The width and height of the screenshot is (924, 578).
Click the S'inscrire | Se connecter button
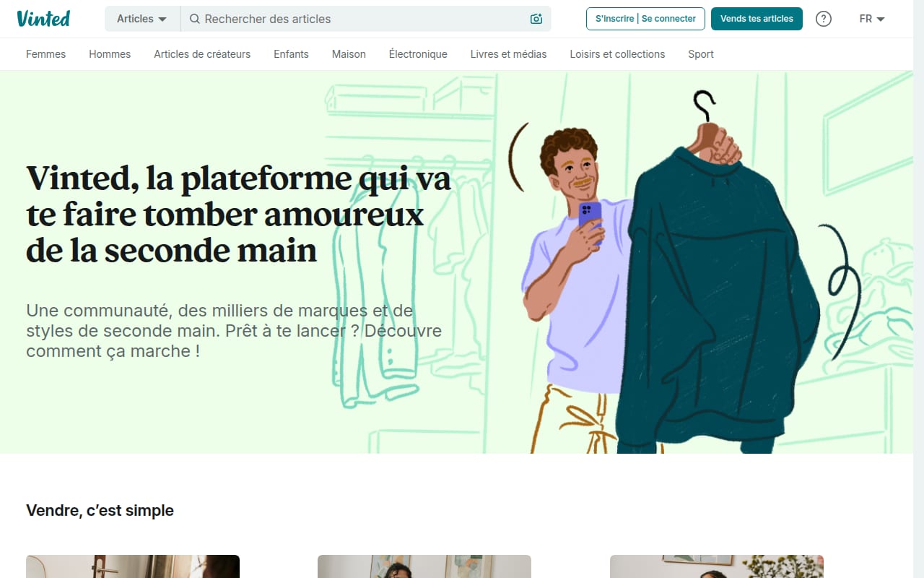pos(645,19)
